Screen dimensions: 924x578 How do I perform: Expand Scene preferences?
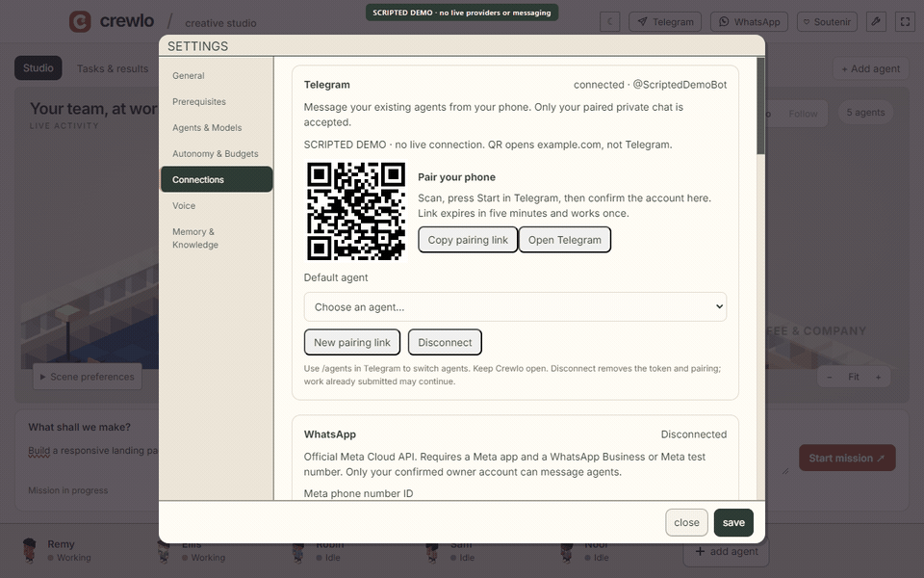point(88,377)
